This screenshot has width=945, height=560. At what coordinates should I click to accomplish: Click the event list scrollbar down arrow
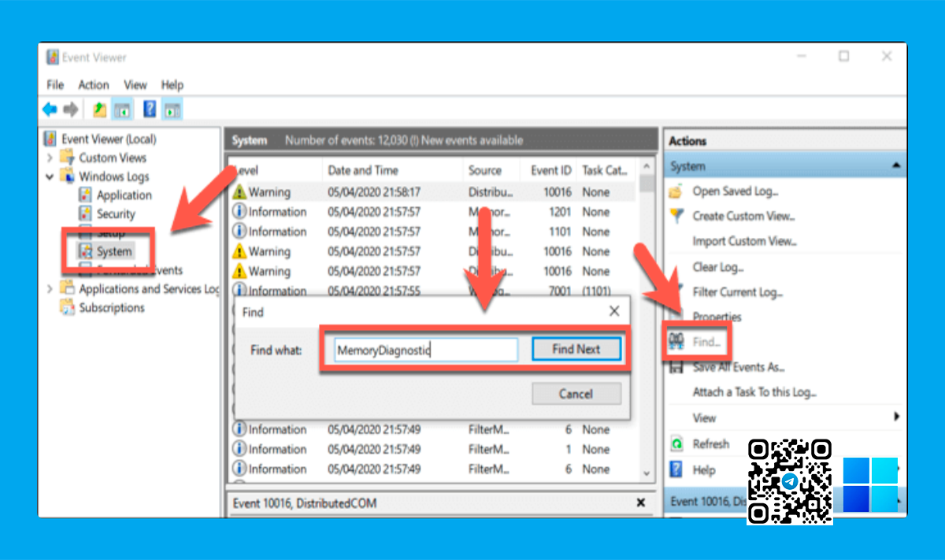tap(647, 474)
